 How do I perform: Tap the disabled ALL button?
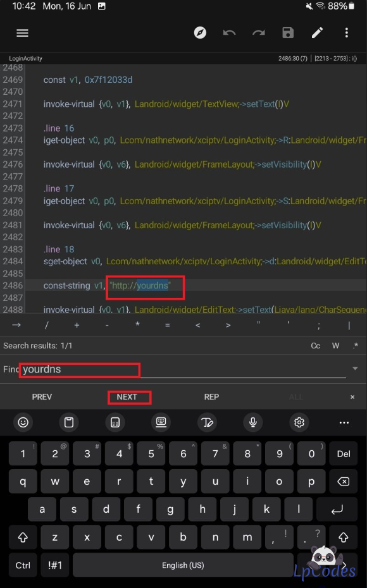point(296,397)
